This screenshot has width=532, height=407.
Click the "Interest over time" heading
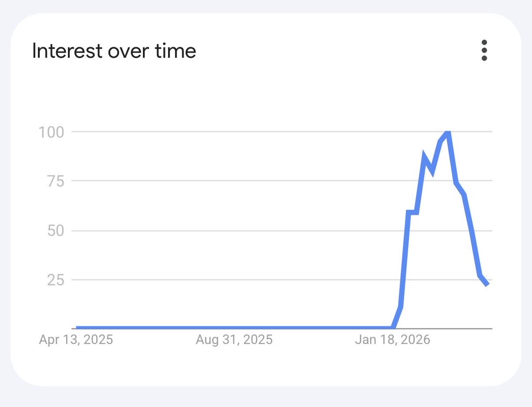point(114,51)
